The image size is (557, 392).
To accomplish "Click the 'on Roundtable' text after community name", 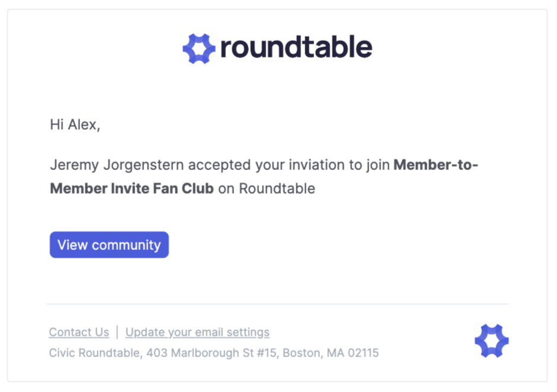I will (x=267, y=188).
